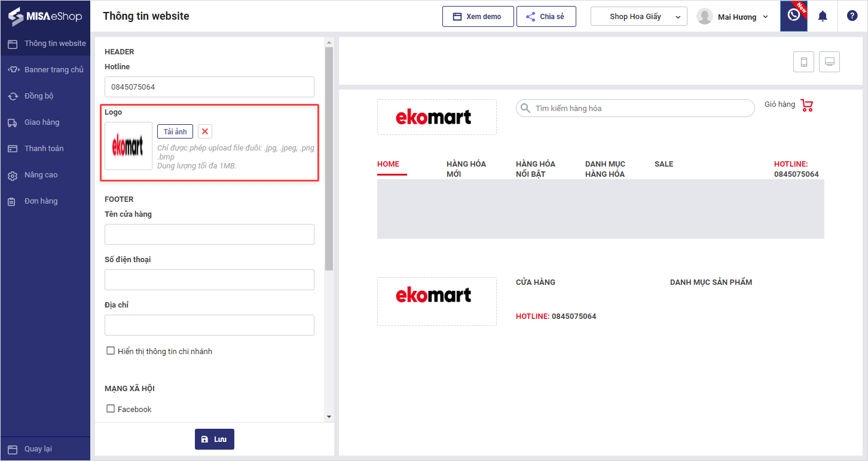The image size is (868, 461).
Task: Select Giao hàng in the sidebar
Action: [x=45, y=122]
